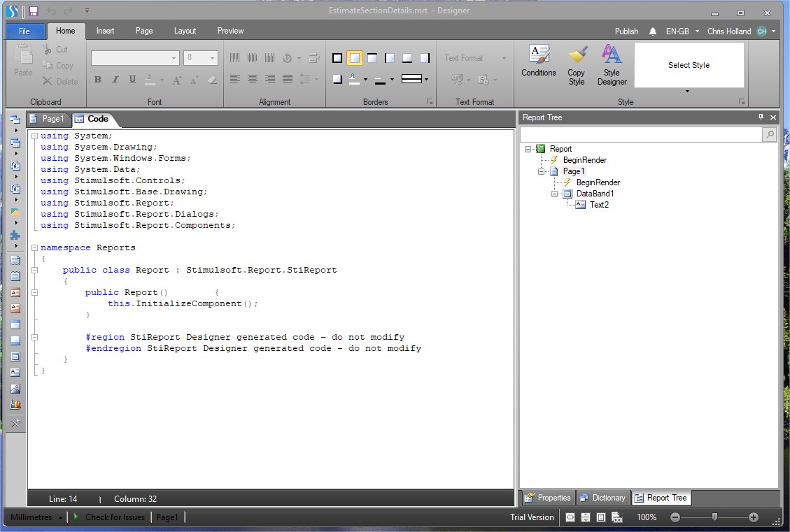Open the fill color swatch dropdown
Image resolution: width=790 pixels, height=532 pixels.
click(x=365, y=80)
